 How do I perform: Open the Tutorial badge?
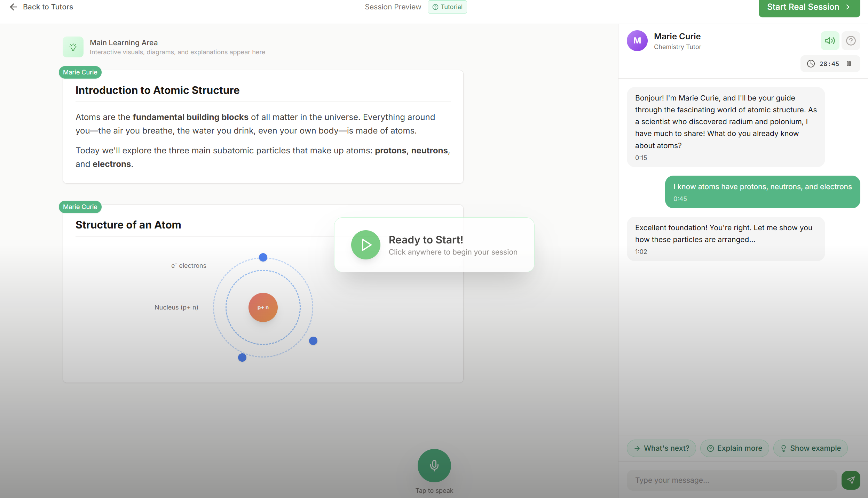pos(447,7)
